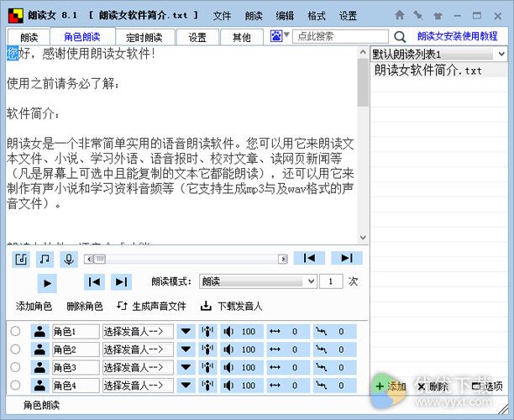Click speed arrows icon for 角色1
514x420 pixels.
(275, 332)
